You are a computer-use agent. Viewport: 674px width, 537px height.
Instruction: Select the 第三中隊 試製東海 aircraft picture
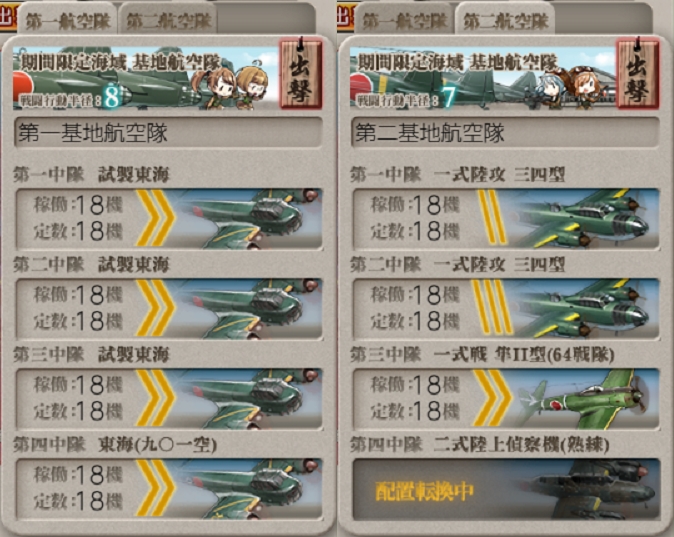click(x=247, y=399)
